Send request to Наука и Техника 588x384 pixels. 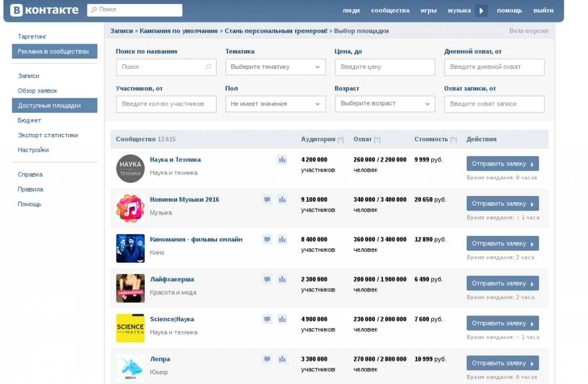pos(502,164)
